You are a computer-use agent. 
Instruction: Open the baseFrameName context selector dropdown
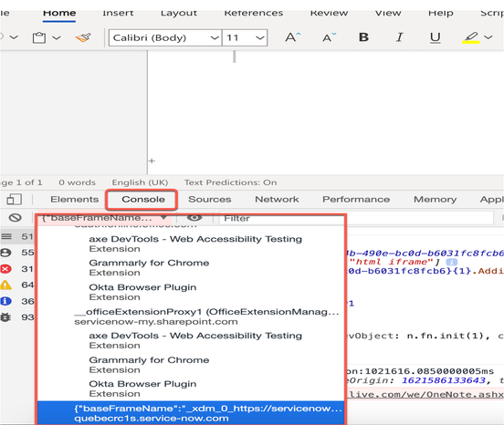105,218
